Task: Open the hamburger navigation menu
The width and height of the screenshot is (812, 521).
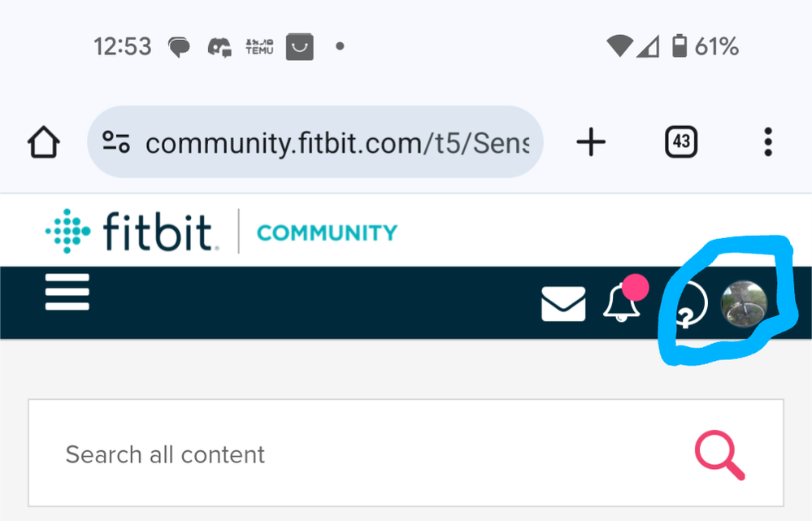Action: point(67,292)
